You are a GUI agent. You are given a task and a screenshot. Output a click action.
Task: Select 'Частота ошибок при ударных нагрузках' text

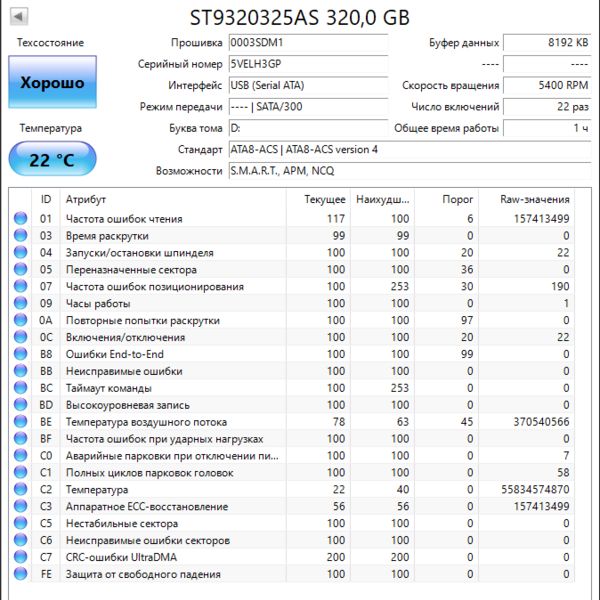[x=165, y=439]
